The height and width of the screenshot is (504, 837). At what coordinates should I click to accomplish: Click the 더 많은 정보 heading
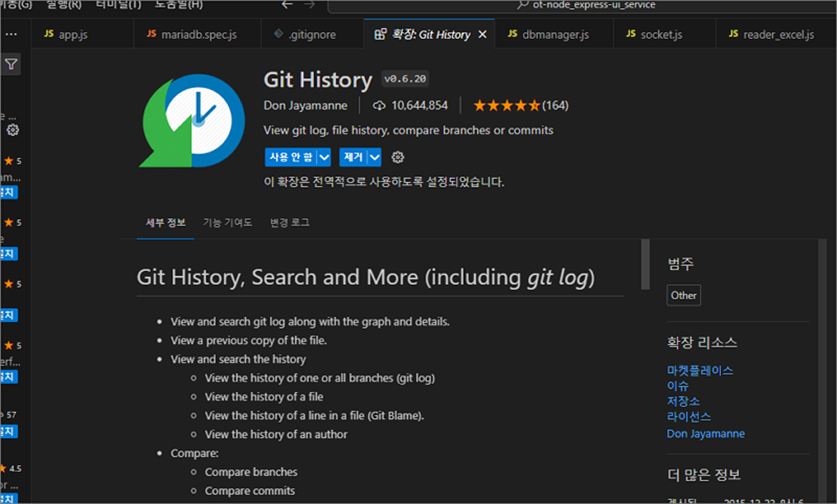[x=704, y=475]
